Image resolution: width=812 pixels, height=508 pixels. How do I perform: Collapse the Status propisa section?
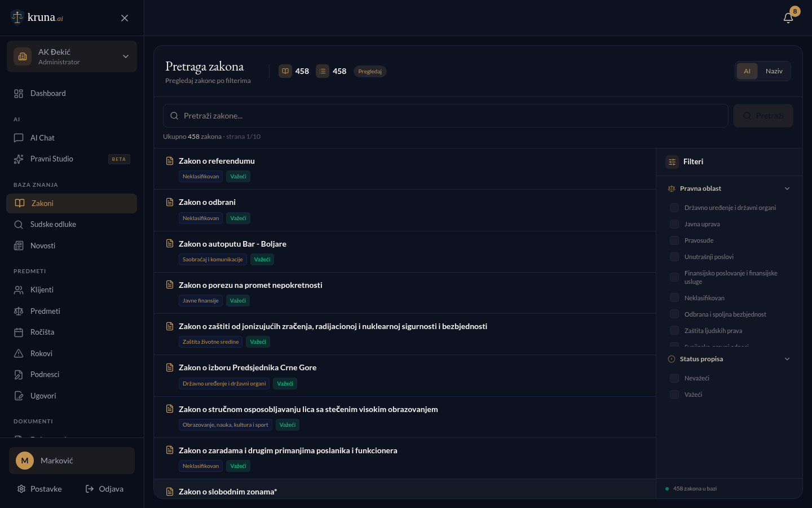click(x=787, y=359)
